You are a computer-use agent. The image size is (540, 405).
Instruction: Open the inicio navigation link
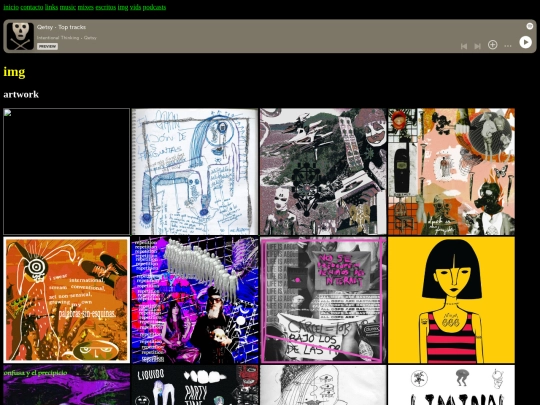pyautogui.click(x=11, y=7)
